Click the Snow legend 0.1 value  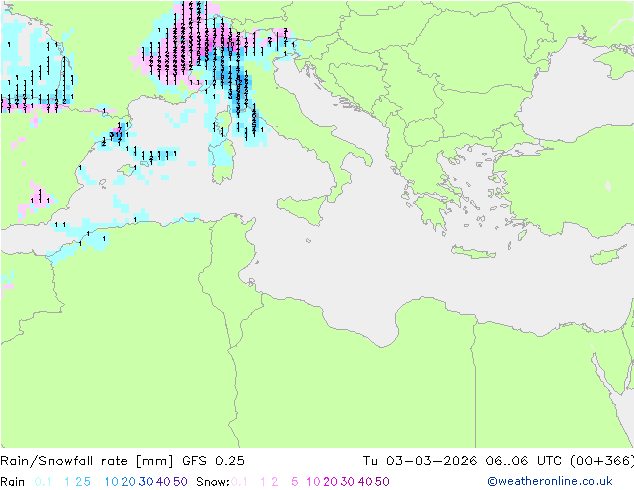tap(239, 482)
